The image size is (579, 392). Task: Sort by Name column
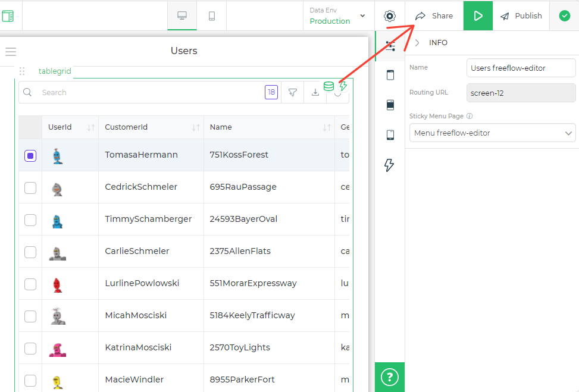tap(327, 128)
